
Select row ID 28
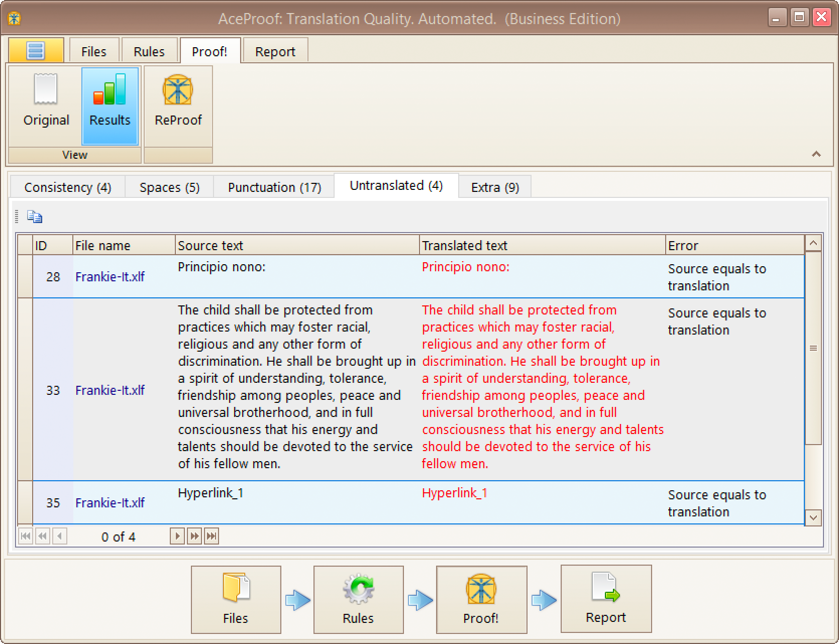[53, 277]
